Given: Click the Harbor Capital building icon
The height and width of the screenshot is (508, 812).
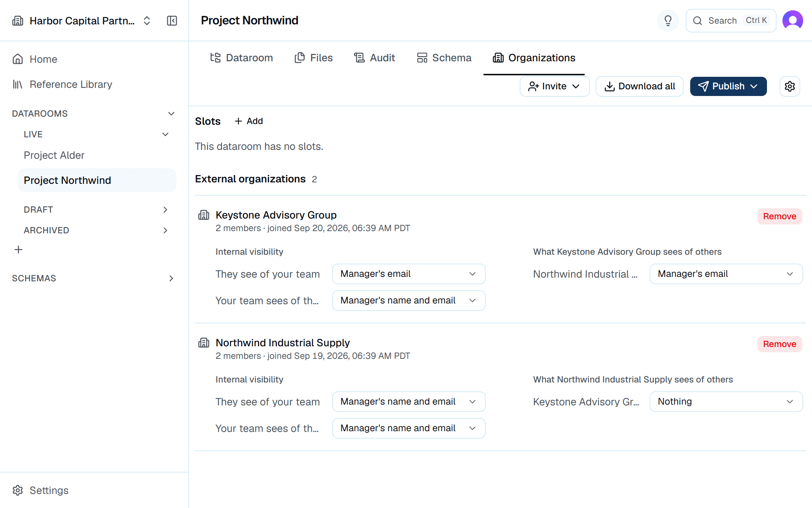Looking at the screenshot, I should coord(18,21).
